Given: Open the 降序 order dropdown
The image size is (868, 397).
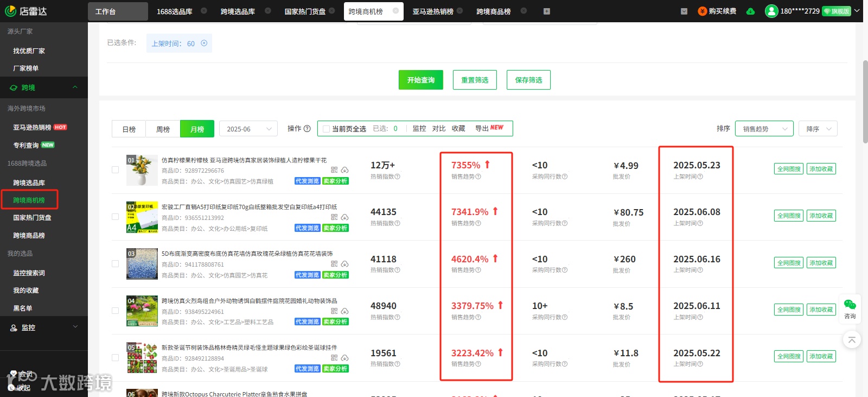Looking at the screenshot, I should (818, 129).
